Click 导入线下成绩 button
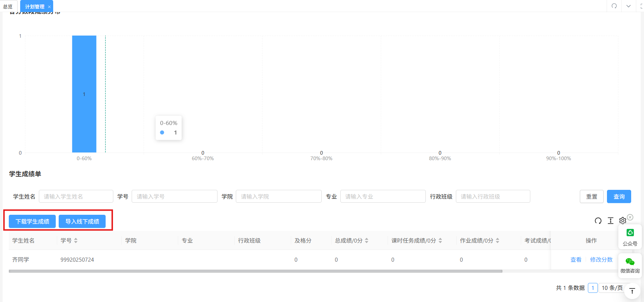Viewport: 644px width, 302px height. tap(82, 222)
